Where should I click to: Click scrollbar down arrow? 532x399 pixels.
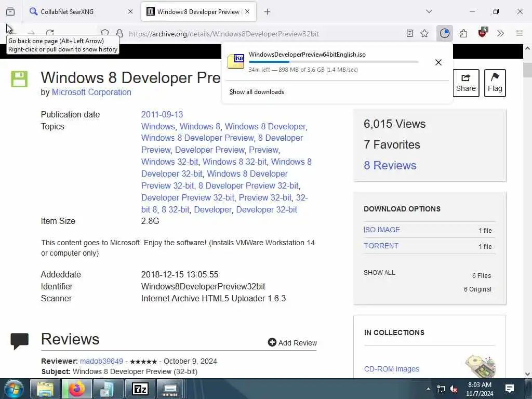528,374
